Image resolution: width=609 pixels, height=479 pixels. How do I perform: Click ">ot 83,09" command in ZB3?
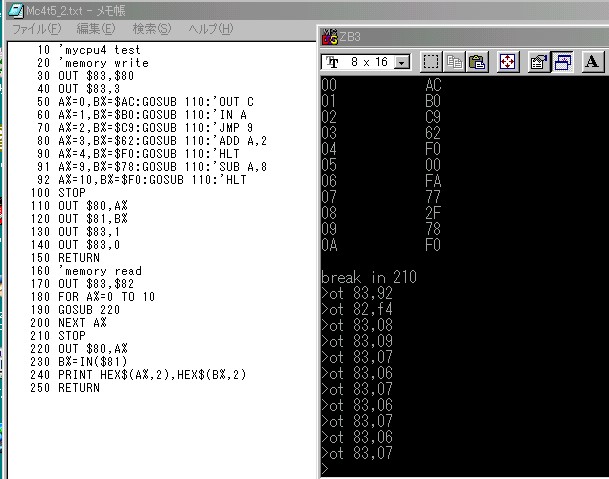[x=357, y=341]
